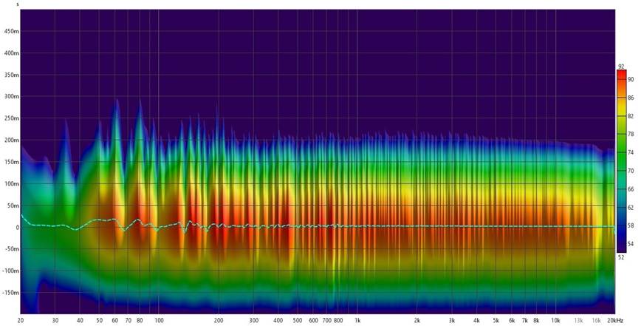Click the 1k label on frequency axis
644x326 pixels.
pos(357,321)
